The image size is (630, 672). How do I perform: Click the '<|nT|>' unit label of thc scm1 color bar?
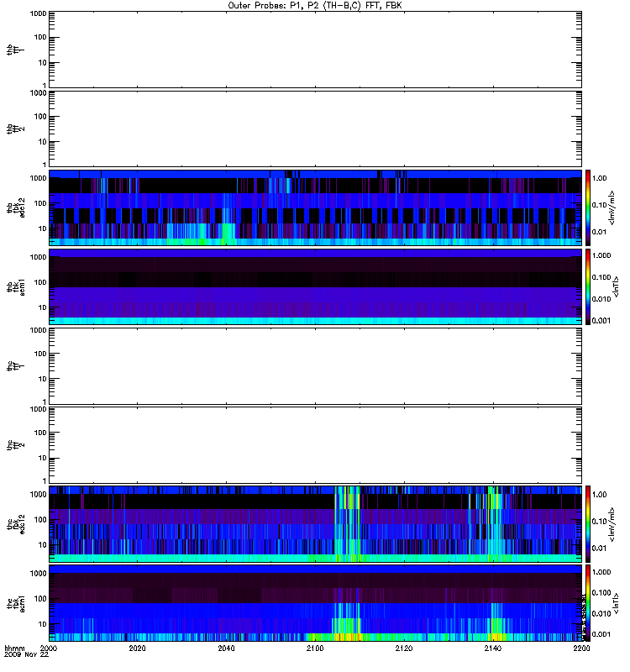coord(617,603)
